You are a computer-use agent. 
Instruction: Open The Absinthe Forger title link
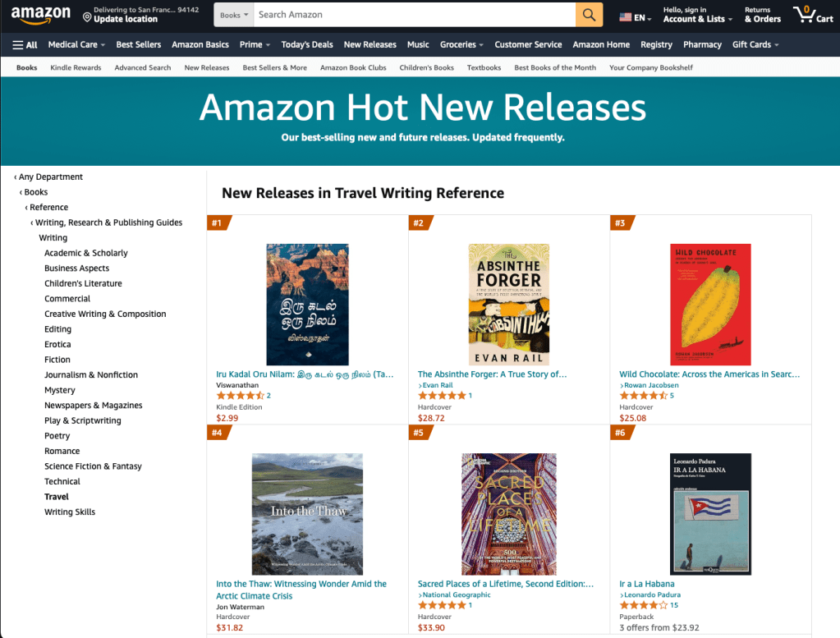pos(492,374)
